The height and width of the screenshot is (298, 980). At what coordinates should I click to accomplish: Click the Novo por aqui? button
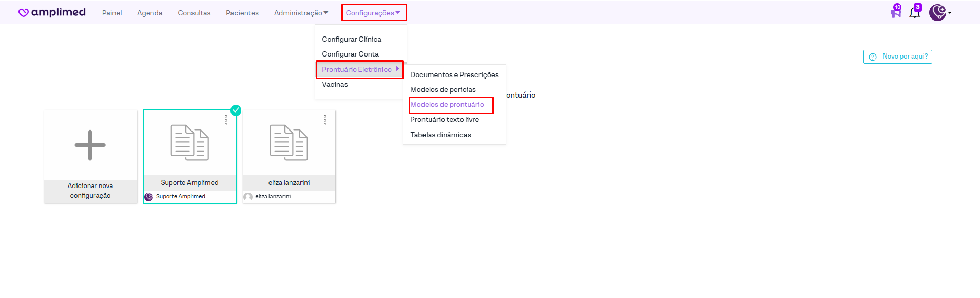[897, 57]
